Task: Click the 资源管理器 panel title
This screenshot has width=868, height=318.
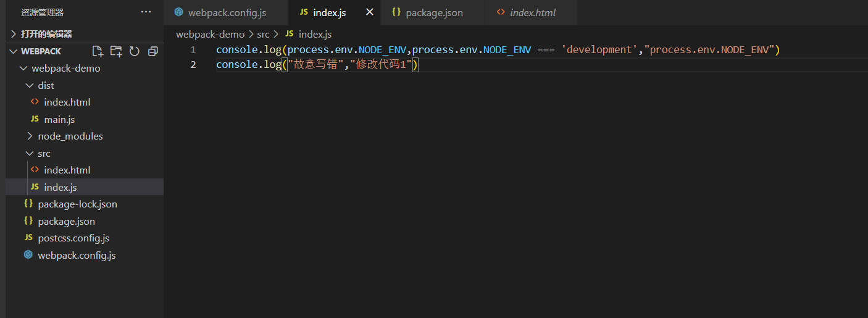Action: point(42,12)
